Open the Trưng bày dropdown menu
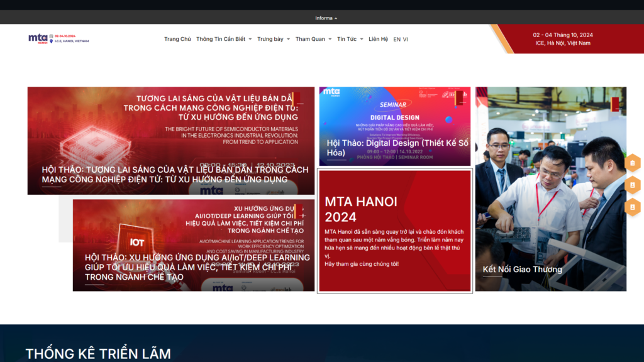This screenshot has height=362, width=644. coord(274,39)
